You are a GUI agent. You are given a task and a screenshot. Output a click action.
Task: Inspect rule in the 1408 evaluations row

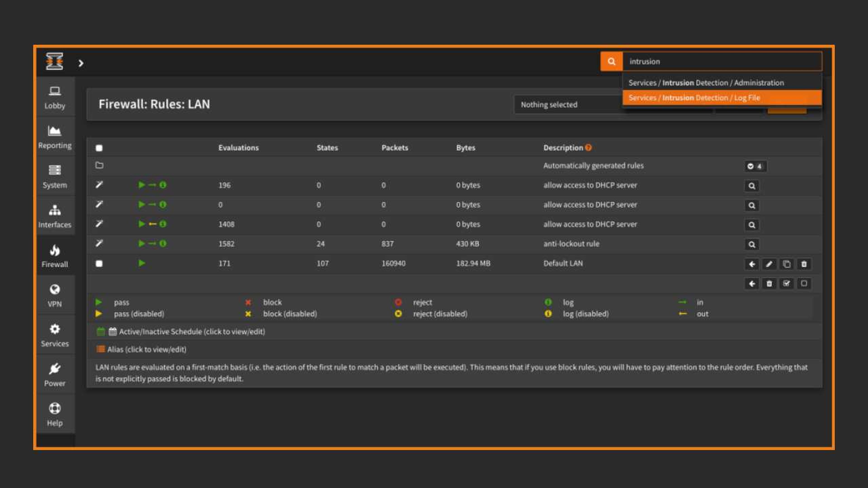[752, 225]
